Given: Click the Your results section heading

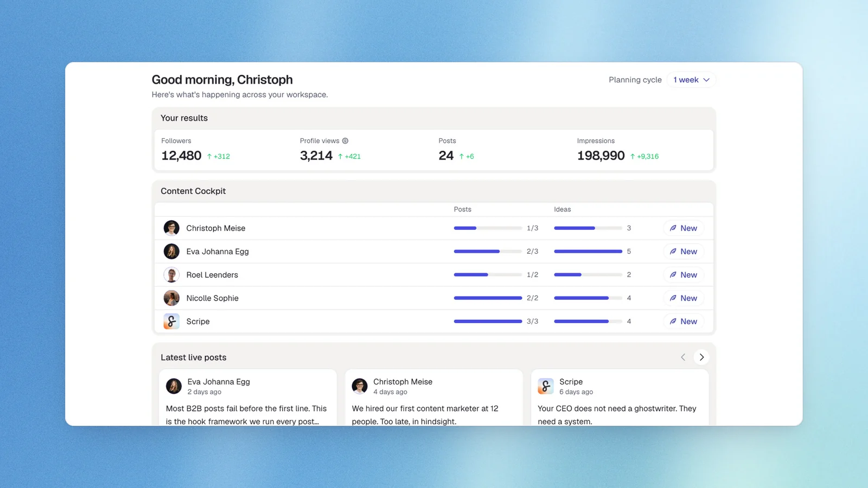Looking at the screenshot, I should (x=184, y=118).
